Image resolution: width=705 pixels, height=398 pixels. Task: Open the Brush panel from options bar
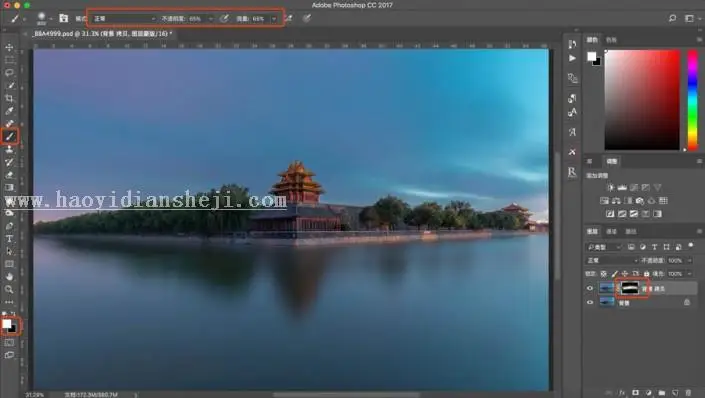64,18
